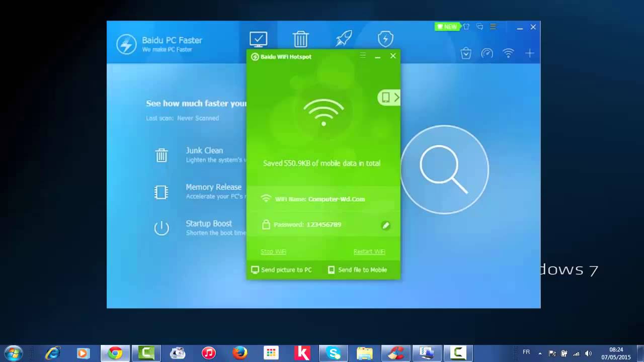The width and height of the screenshot is (644, 362).
Task: Click the FR language indicator
Action: (526, 352)
